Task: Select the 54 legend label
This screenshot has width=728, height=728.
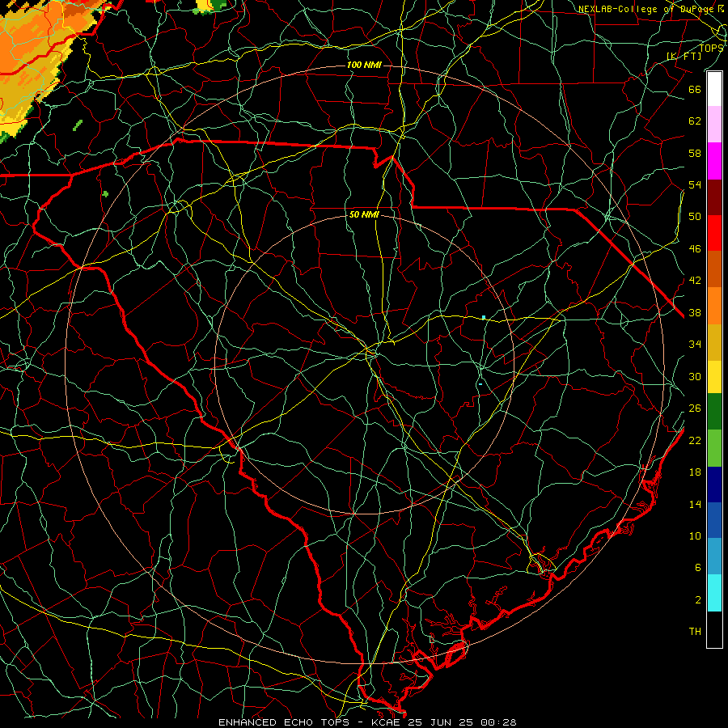Action: tap(695, 184)
